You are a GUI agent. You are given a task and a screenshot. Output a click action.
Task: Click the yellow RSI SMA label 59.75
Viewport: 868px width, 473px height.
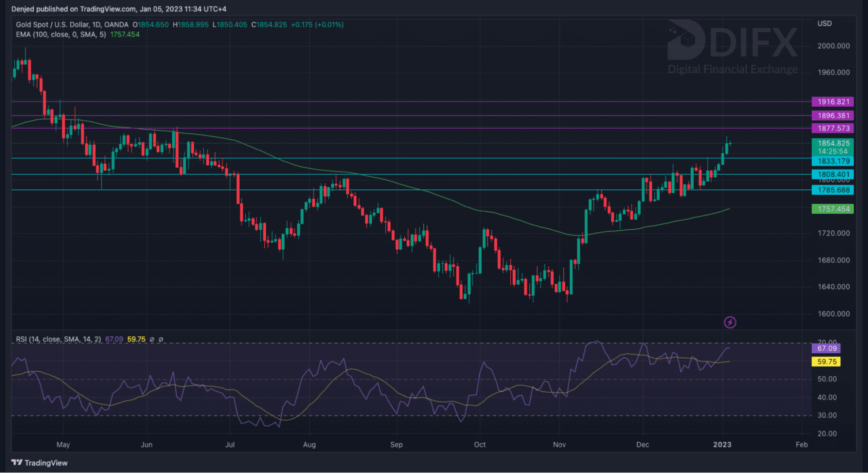[x=826, y=361]
